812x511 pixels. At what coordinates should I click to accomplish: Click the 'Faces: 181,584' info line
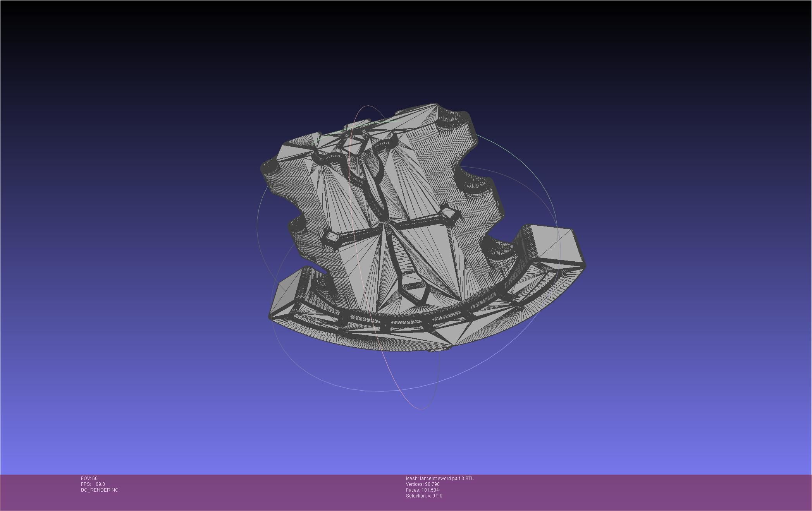(x=422, y=490)
